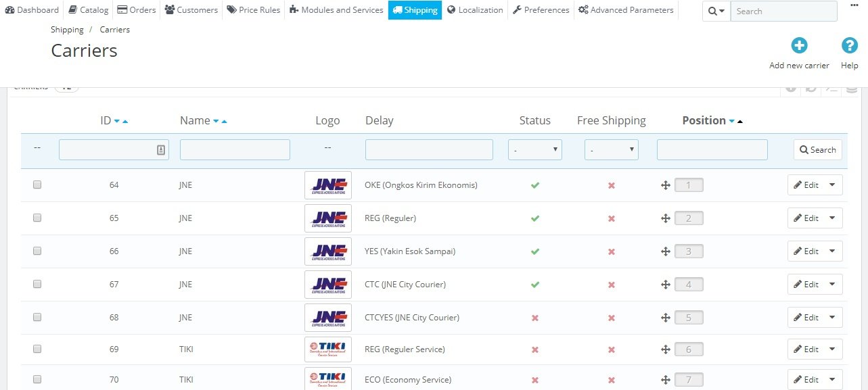The width and height of the screenshot is (868, 390).
Task: Enable free shipping for TIKI ECO carrier
Action: pyautogui.click(x=612, y=380)
